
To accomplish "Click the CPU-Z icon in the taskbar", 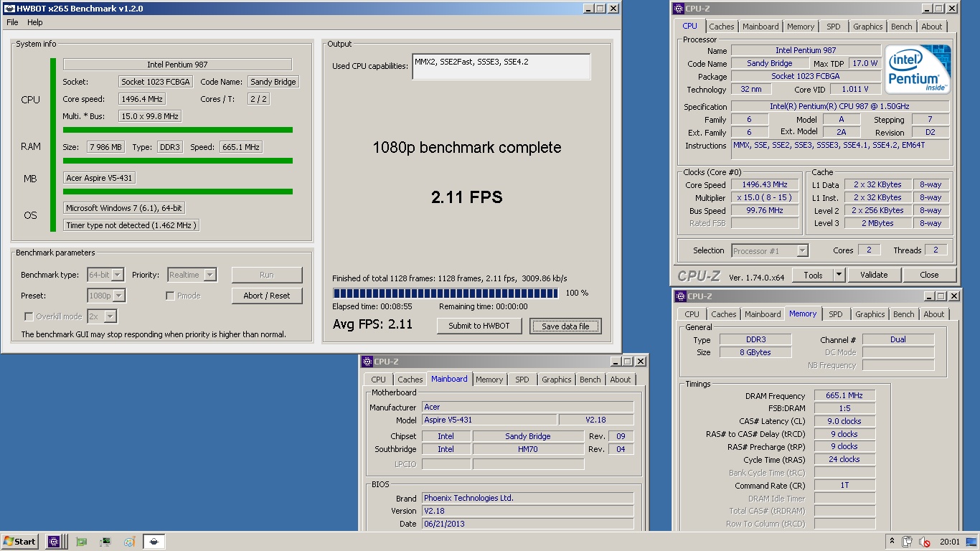I will pos(54,542).
